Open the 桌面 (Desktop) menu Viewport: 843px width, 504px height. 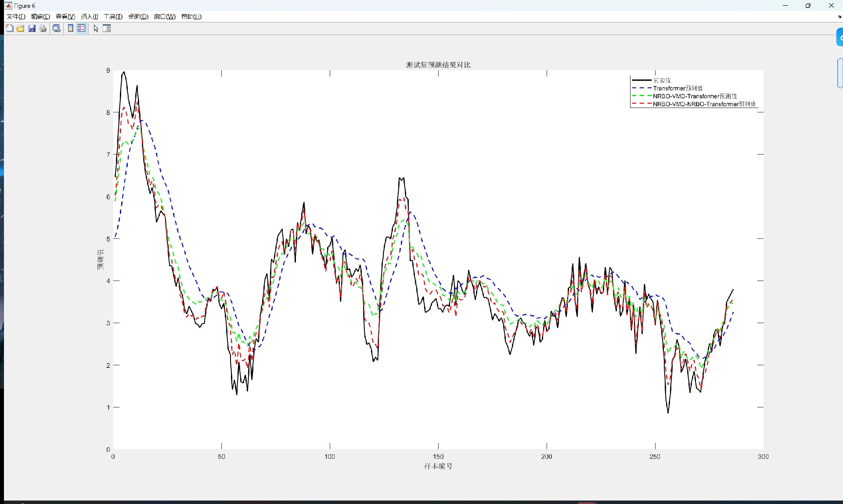point(138,17)
